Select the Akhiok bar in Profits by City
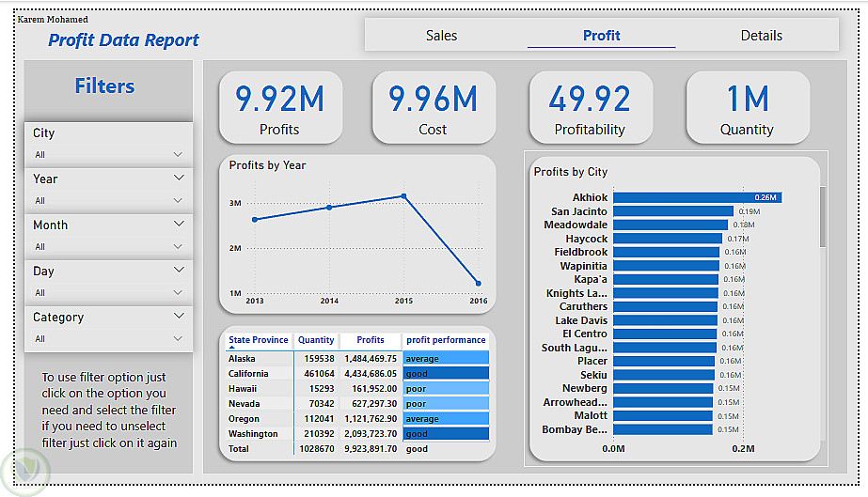The height and width of the screenshot is (497, 868). [698, 197]
